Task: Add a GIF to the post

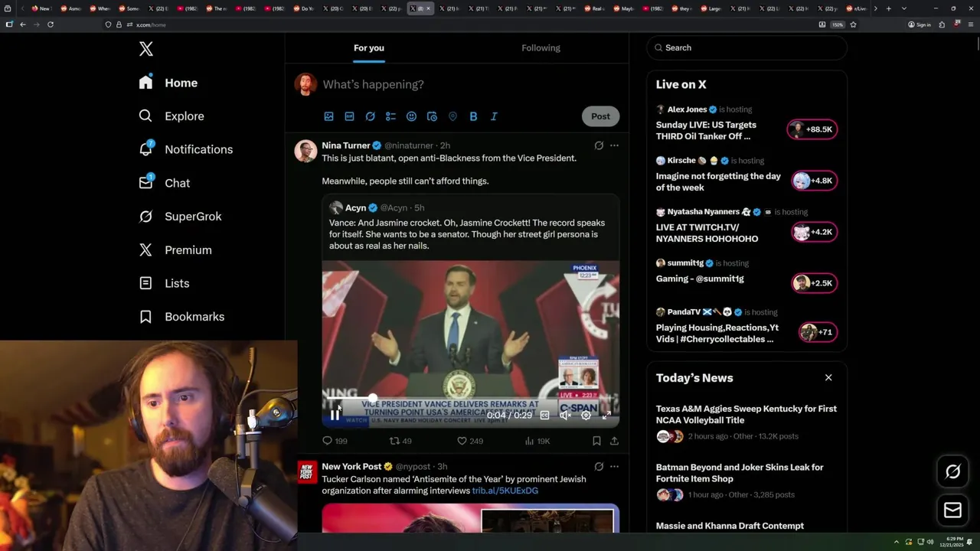Action: tap(349, 116)
